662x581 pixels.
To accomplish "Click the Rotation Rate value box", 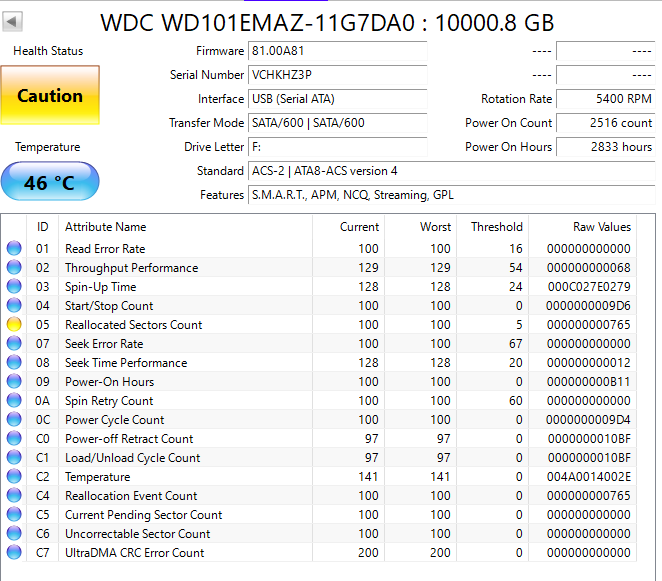I will 605,99.
